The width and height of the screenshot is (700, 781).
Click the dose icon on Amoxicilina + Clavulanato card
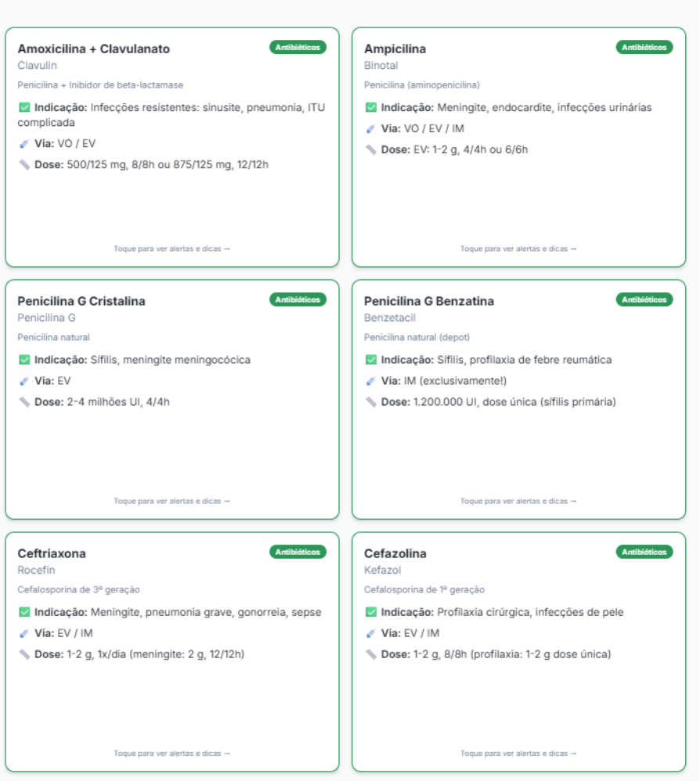pyautogui.click(x=24, y=165)
